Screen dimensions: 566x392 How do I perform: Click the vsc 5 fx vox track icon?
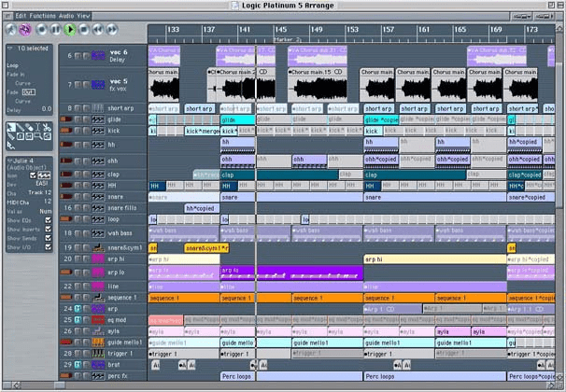(x=98, y=84)
